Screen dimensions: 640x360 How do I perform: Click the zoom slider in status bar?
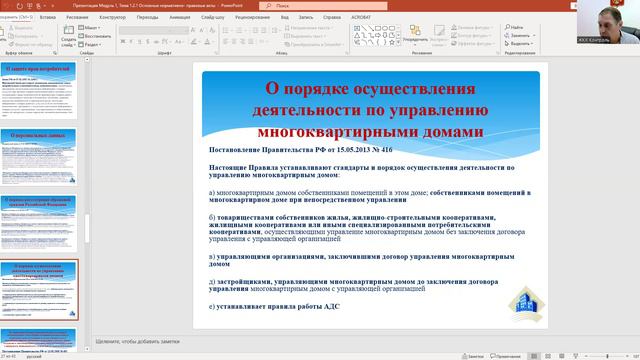(607, 356)
